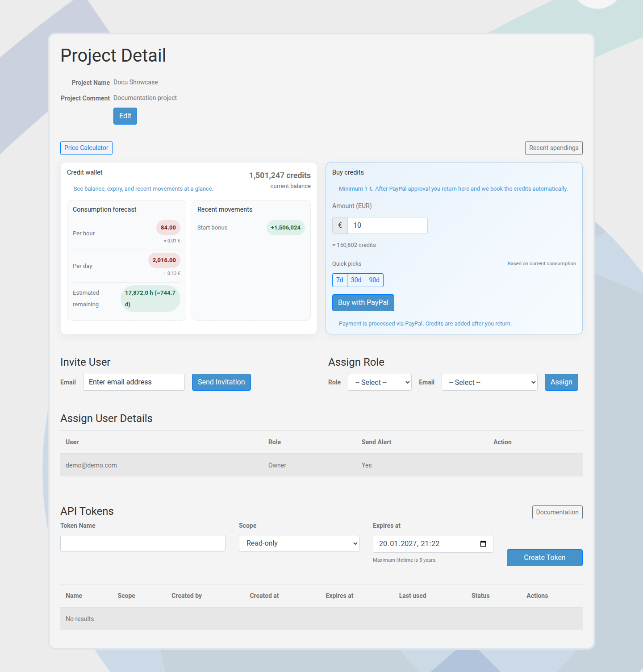Click the 2,016.00 per day badge
The image size is (643, 672).
click(164, 260)
